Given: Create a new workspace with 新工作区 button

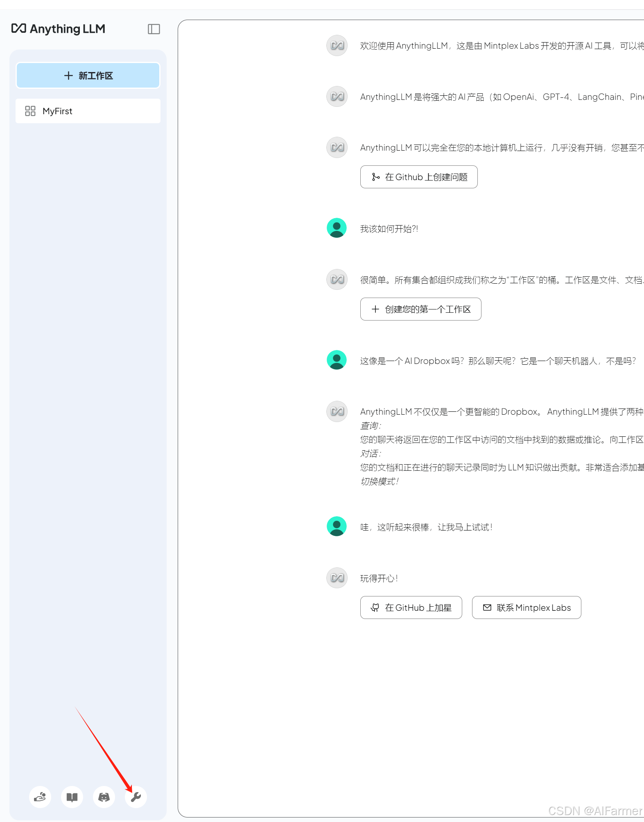Looking at the screenshot, I should 88,75.
